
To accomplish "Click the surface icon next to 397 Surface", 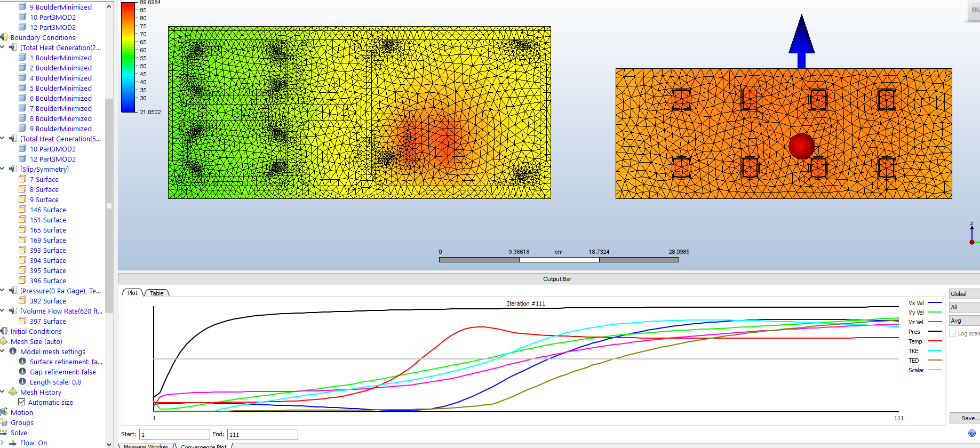I will pos(22,321).
